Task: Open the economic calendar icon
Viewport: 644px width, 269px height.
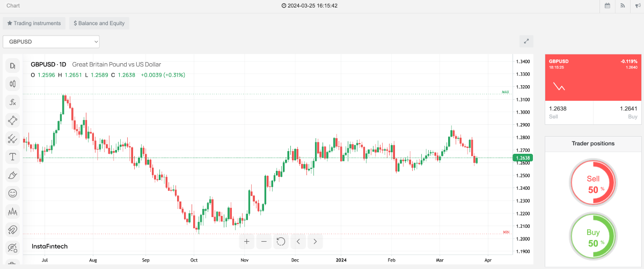Action: click(607, 6)
